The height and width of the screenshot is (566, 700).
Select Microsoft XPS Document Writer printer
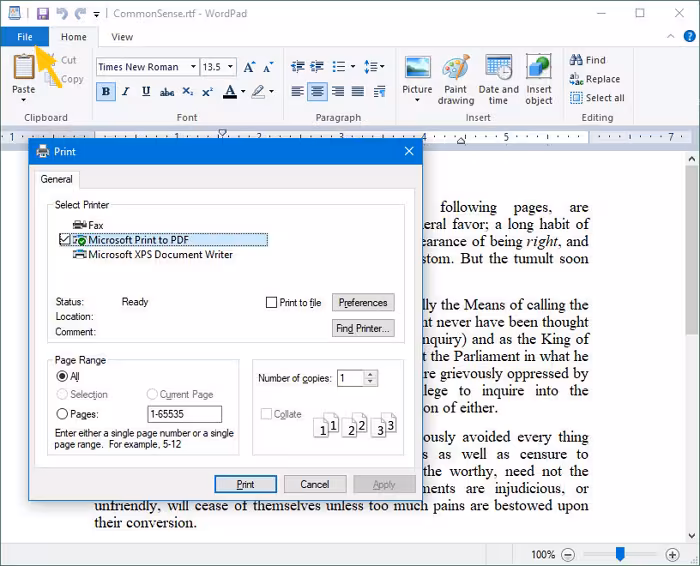click(x=153, y=255)
